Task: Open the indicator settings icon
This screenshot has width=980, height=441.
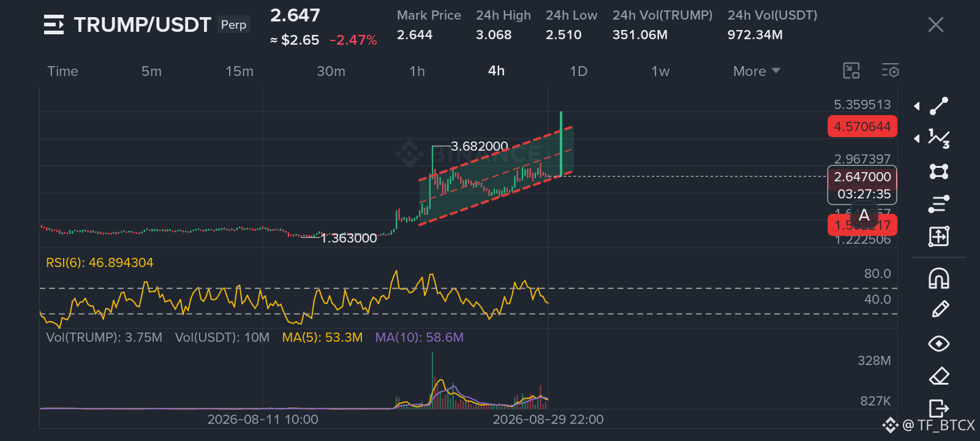Action: 891,71
